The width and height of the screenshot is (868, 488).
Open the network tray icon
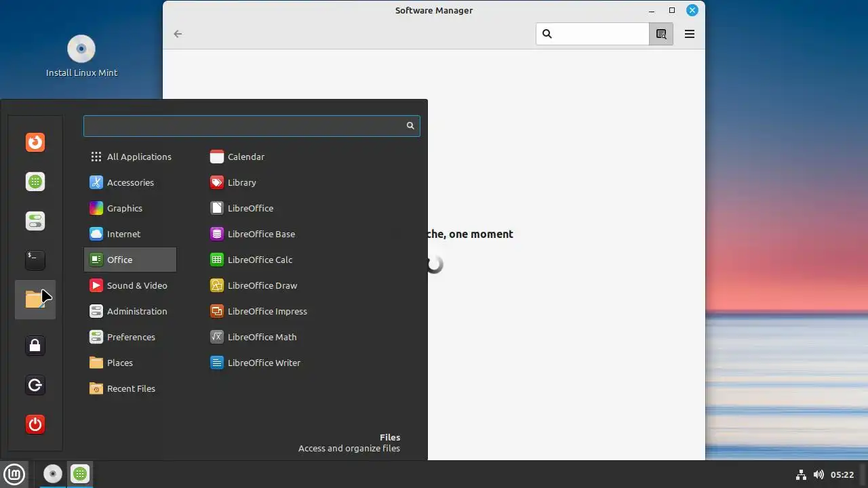click(801, 474)
